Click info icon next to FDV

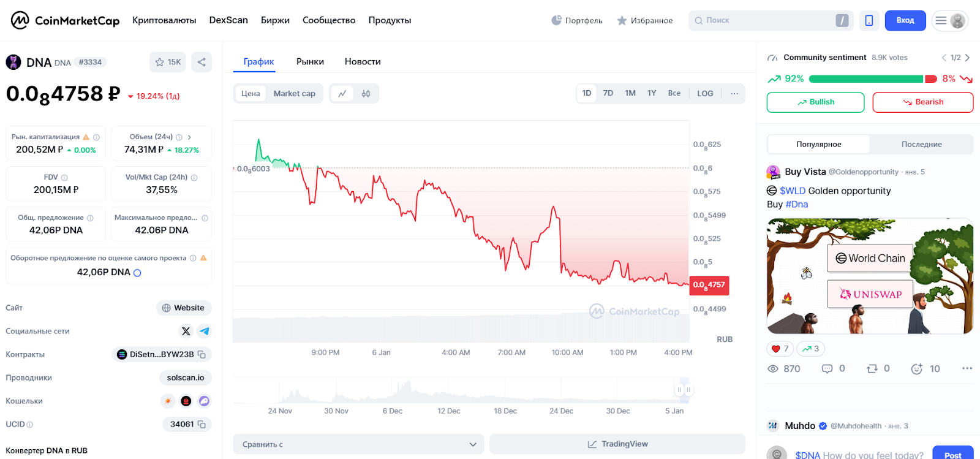tap(64, 178)
